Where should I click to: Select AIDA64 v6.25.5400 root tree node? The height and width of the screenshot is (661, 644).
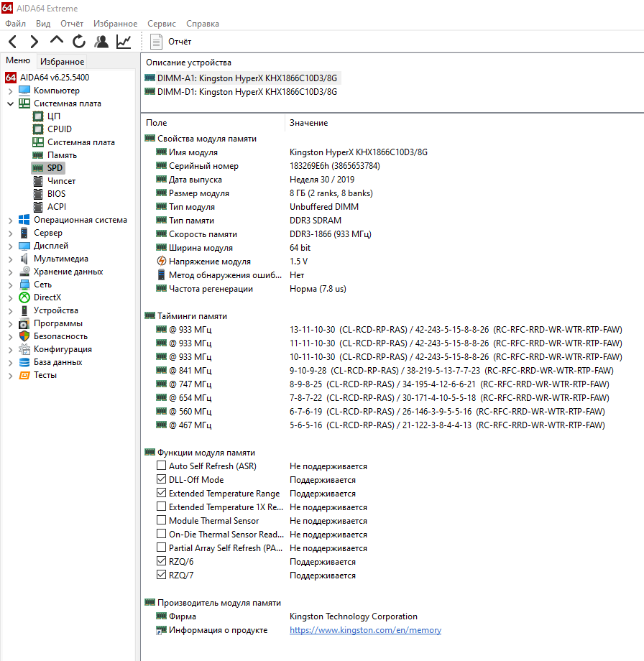coord(55,78)
